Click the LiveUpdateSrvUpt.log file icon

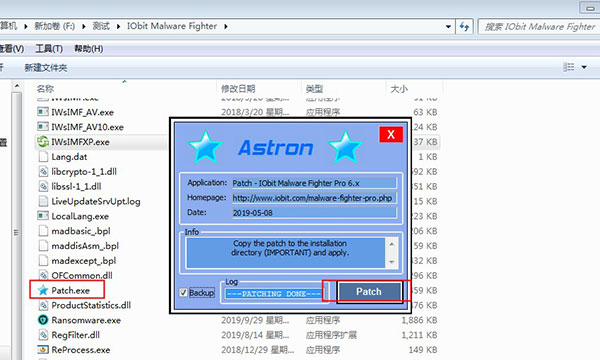[43, 201]
